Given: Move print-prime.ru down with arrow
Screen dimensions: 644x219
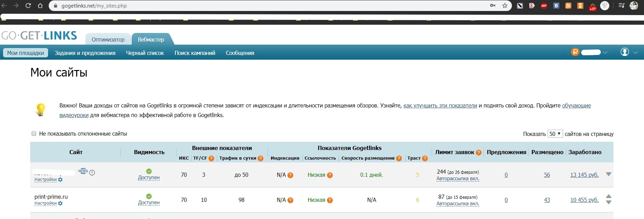Looking at the screenshot, I should coord(609,202).
